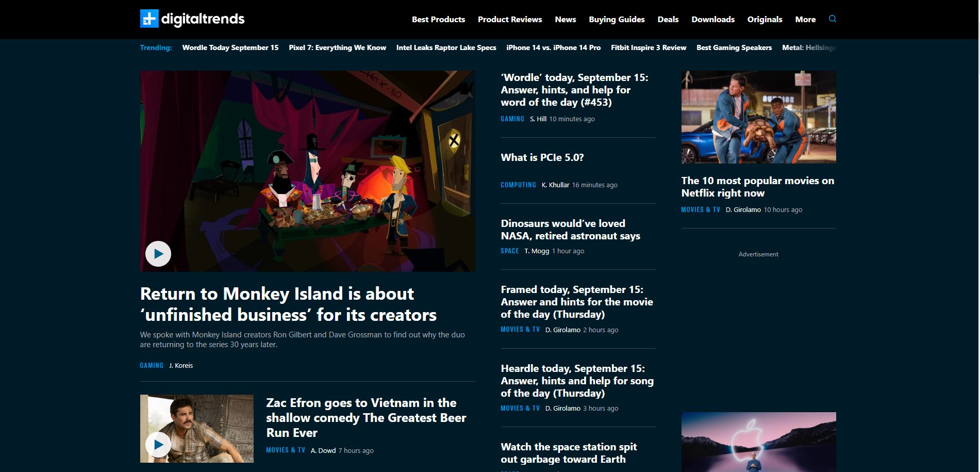View author J. Koreis
This screenshot has width=980, height=472.
point(181,365)
